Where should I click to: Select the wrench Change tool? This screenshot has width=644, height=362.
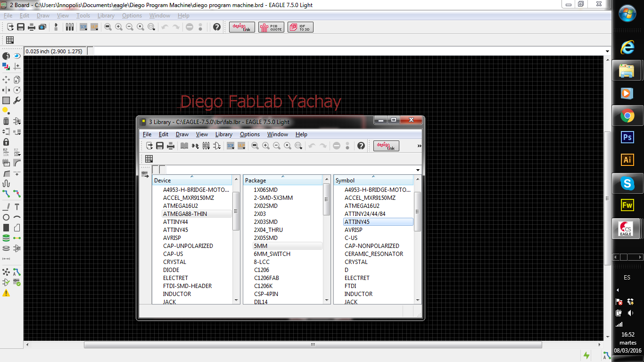(17, 100)
